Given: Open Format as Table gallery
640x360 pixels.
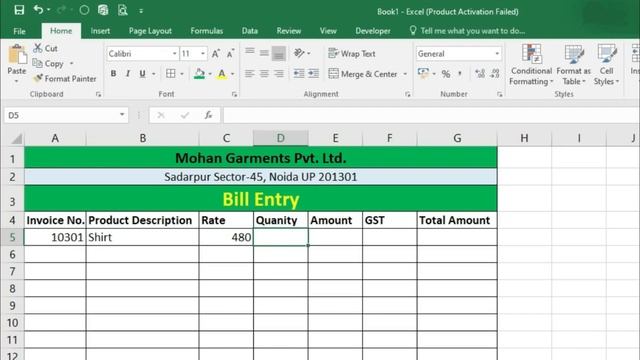Looking at the screenshot, I should 573,64.
